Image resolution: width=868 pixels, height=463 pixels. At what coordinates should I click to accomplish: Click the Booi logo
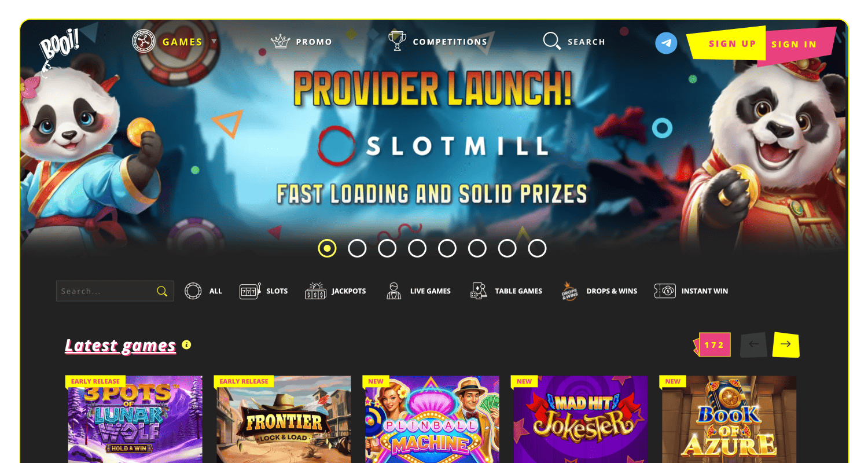[x=58, y=47]
